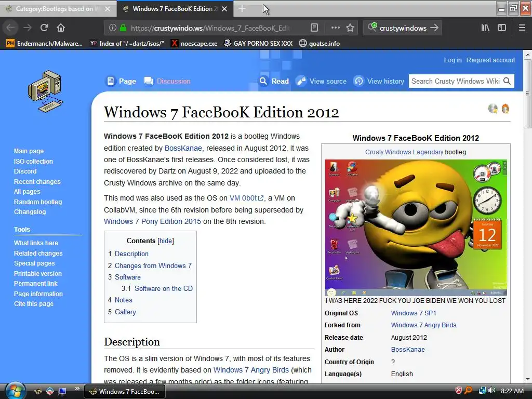Image resolution: width=532 pixels, height=399 pixels.
Task: Open the Firefox Library icon
Action: 485,28
